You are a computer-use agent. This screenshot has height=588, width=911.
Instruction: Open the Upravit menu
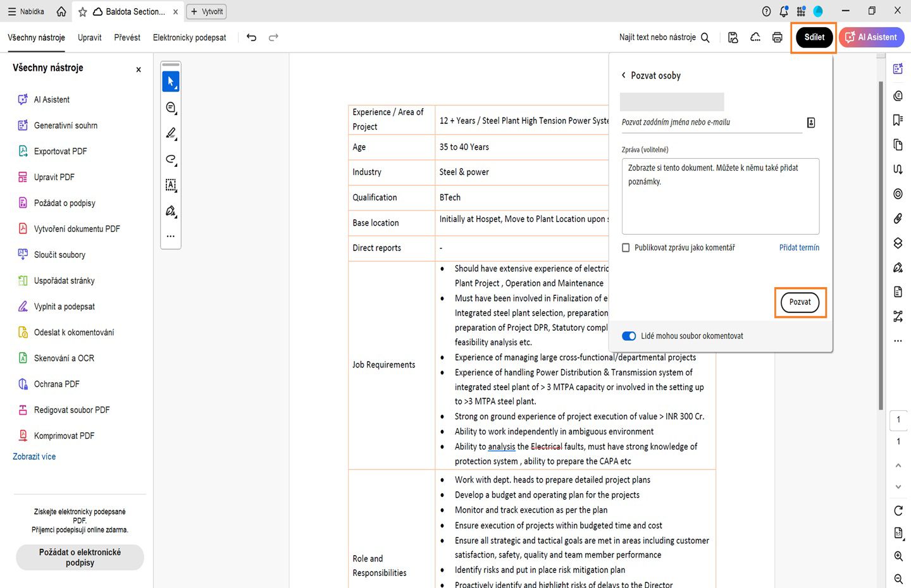click(90, 37)
